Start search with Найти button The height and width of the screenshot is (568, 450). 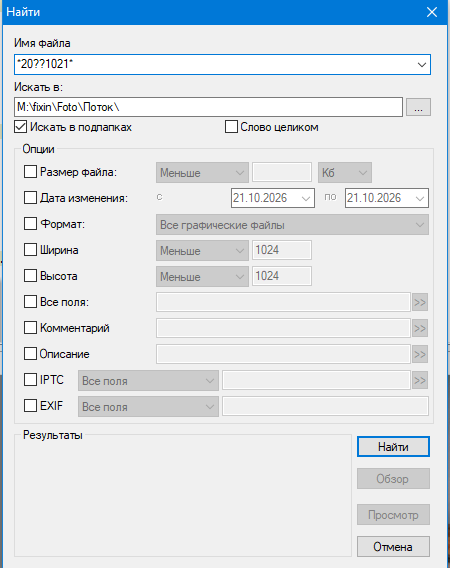[x=393, y=447]
